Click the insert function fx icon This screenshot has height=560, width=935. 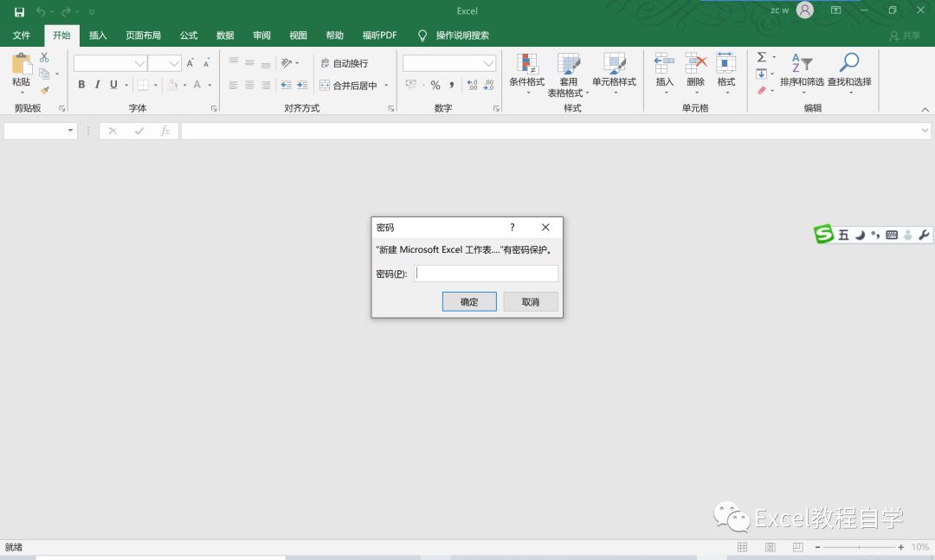pos(165,131)
